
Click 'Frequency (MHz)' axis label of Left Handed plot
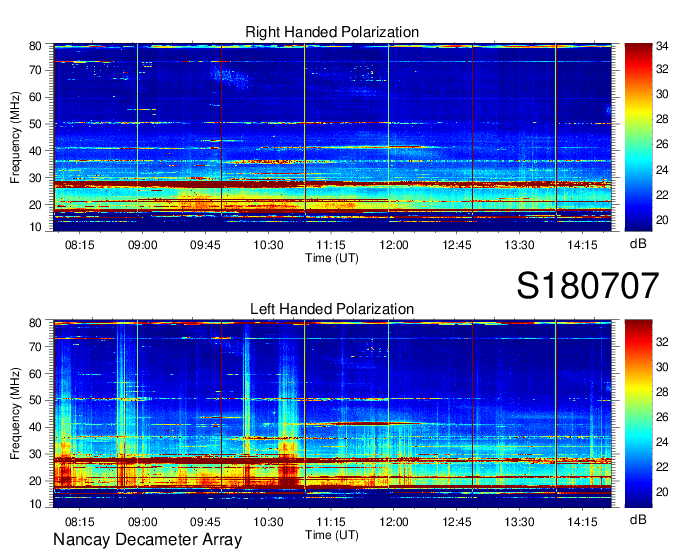(15, 414)
